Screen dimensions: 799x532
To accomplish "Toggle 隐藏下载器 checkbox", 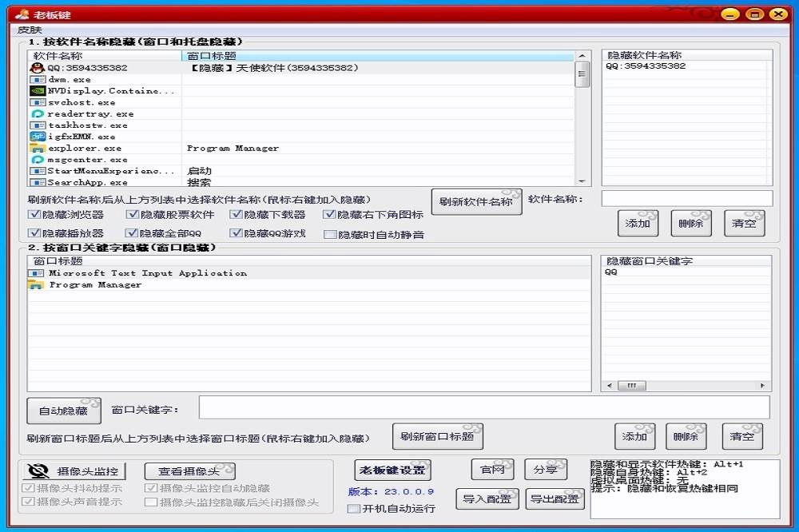I will click(x=236, y=215).
